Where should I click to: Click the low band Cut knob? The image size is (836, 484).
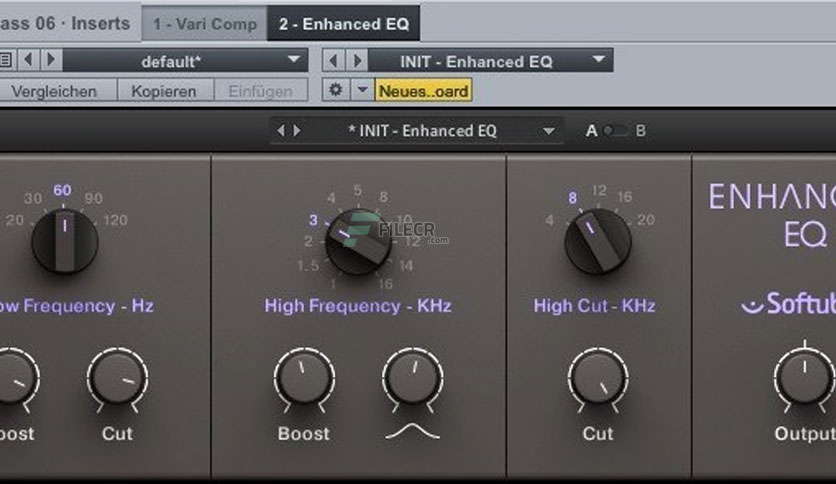pyautogui.click(x=117, y=378)
